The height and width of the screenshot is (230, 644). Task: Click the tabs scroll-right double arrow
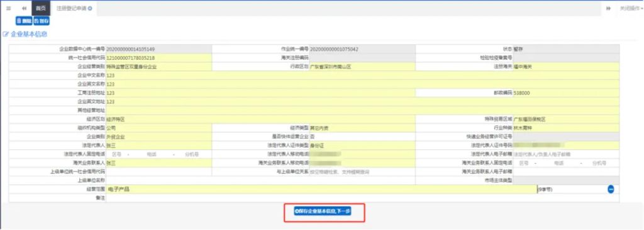[609, 8]
